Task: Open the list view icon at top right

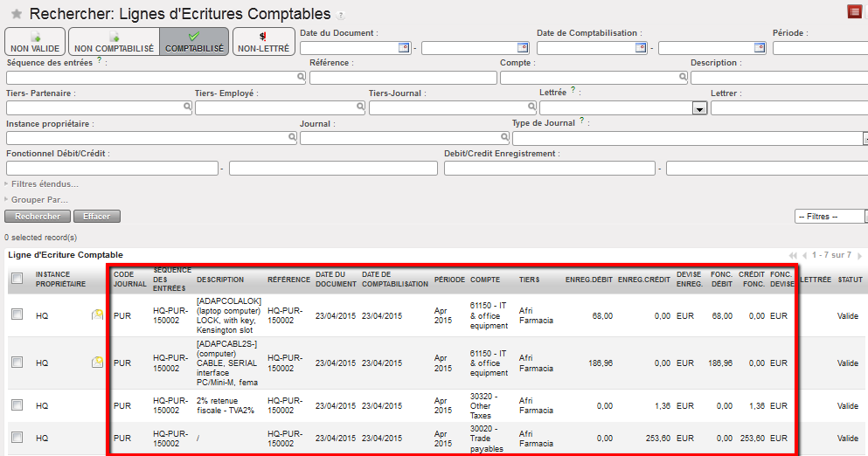Action: [854, 11]
